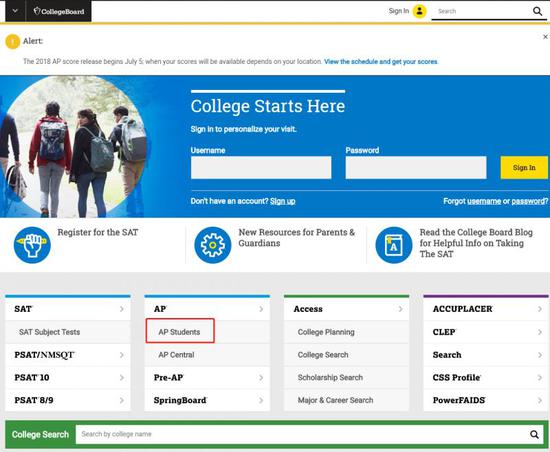The width and height of the screenshot is (550, 452).
Task: Open View the schedule and get your scores link
Action: pos(381,62)
